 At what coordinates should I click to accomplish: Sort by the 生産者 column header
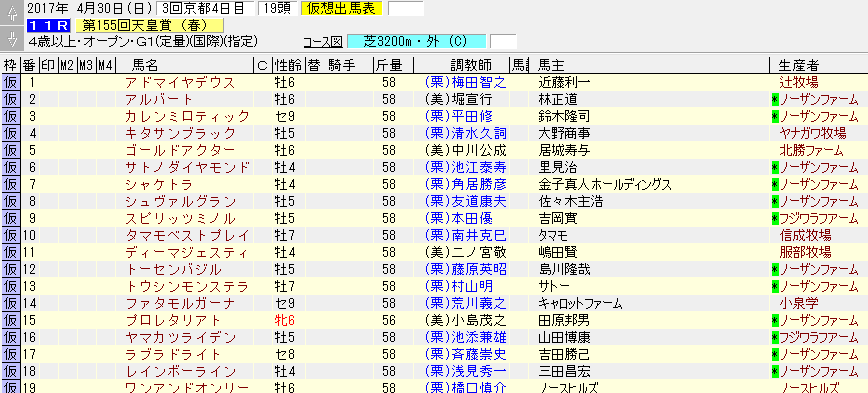point(799,65)
